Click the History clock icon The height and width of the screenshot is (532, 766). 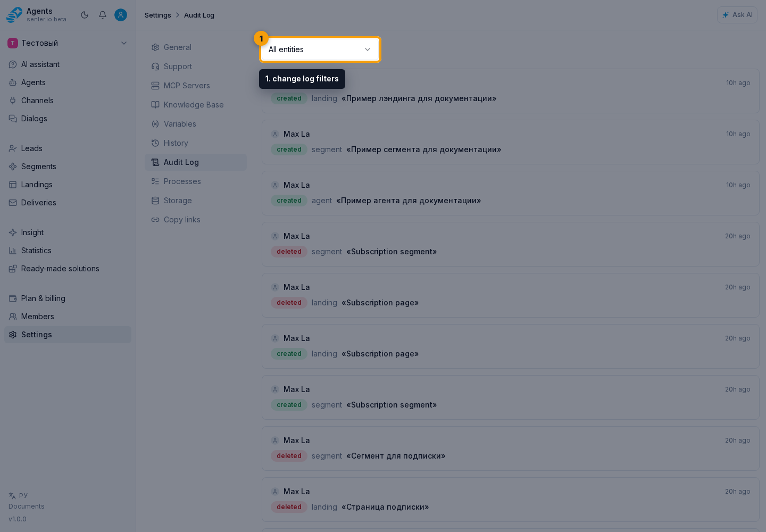(x=155, y=143)
